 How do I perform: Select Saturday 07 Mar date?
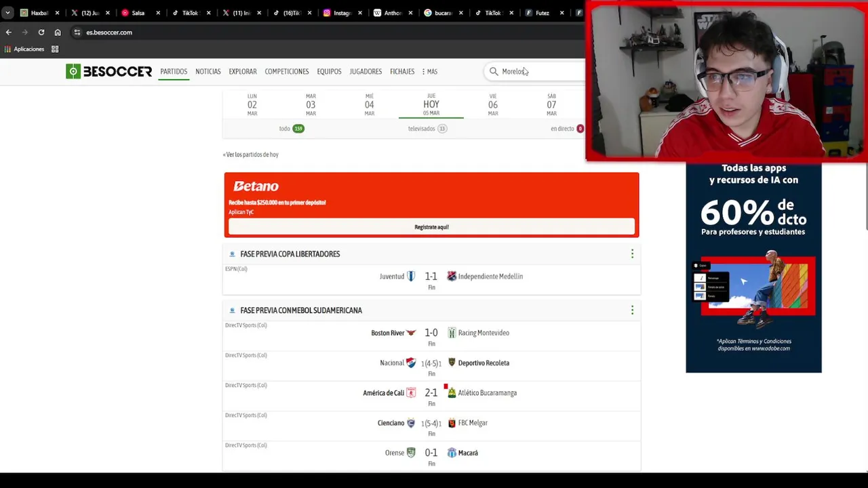[551, 104]
